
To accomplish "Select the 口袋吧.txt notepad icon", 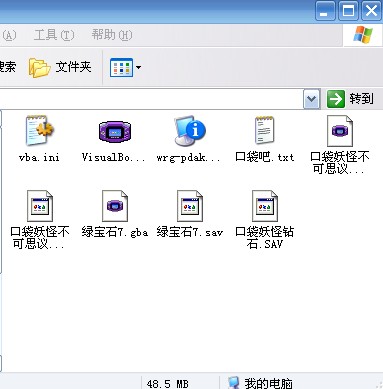I will 265,130.
